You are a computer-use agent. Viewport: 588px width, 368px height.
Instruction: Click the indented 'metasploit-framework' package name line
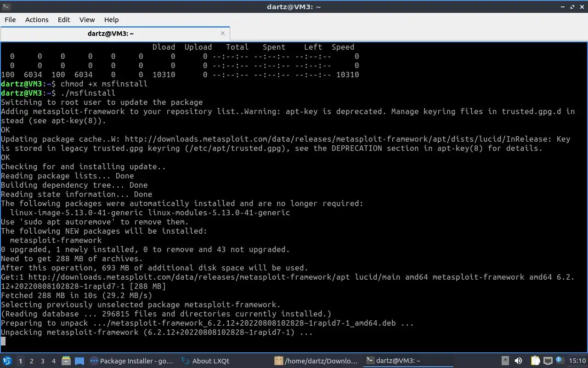click(56, 240)
